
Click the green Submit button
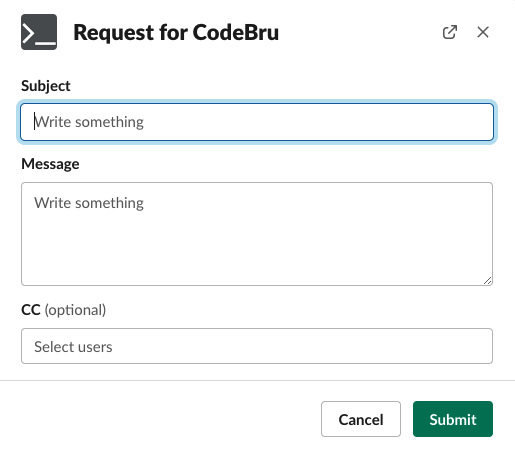453,419
